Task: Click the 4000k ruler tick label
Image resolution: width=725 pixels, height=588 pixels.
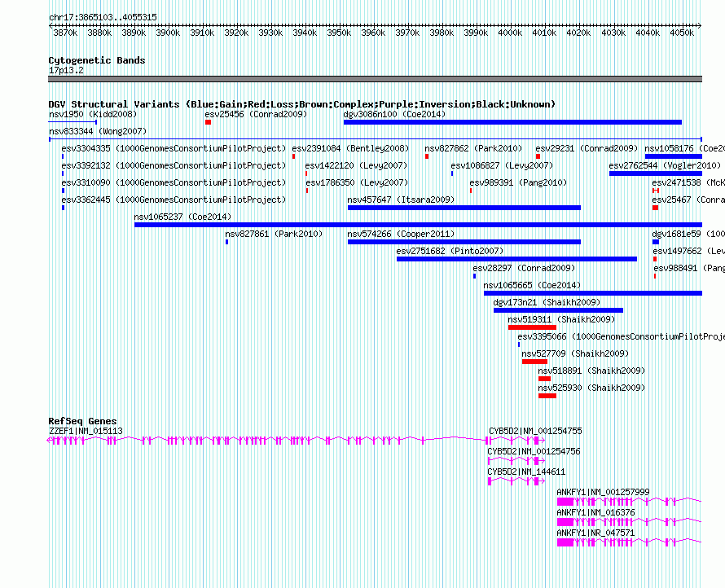Action: tap(510, 33)
